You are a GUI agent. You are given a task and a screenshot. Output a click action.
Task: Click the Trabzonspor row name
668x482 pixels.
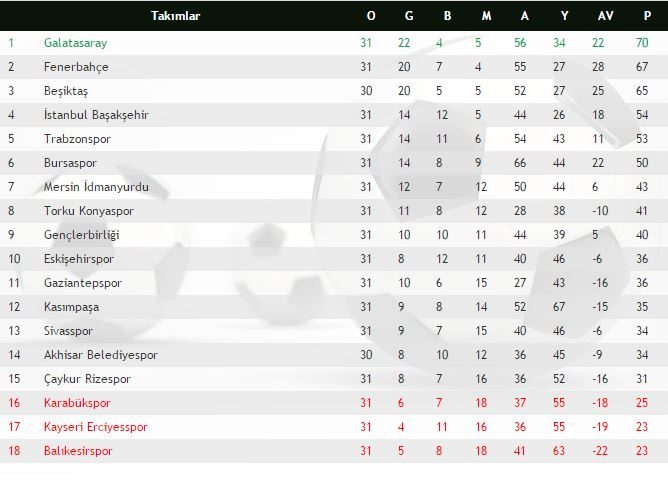(77, 139)
